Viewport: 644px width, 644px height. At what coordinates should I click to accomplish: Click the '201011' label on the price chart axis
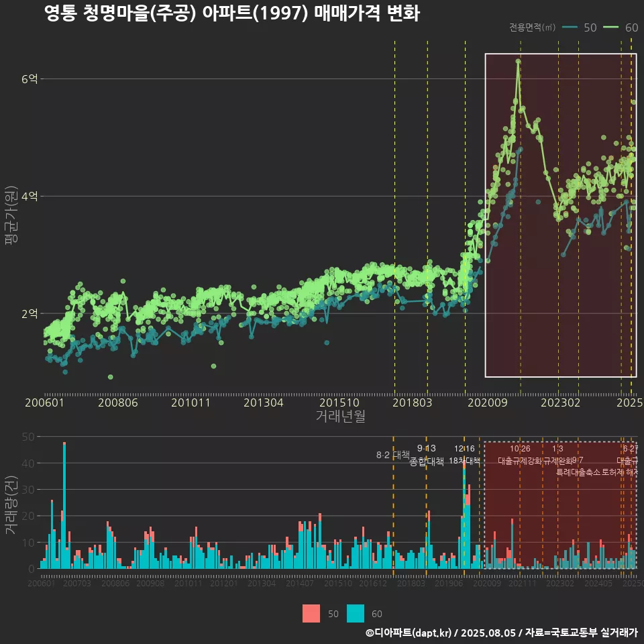point(191,402)
